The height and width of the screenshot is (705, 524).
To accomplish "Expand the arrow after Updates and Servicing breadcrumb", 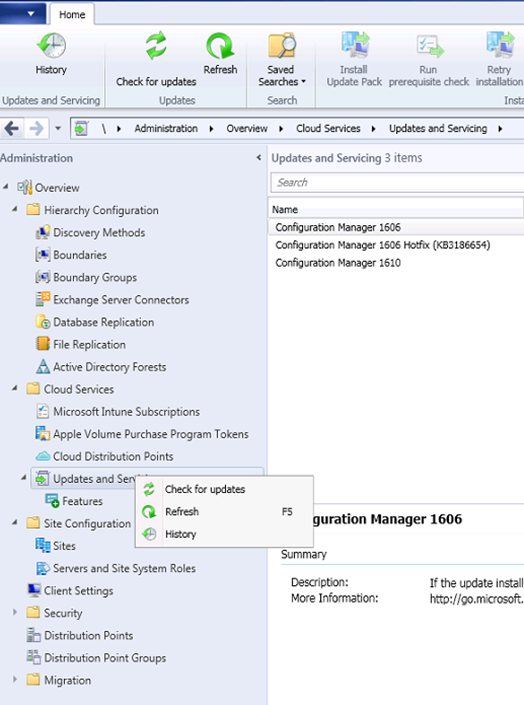I will point(500,129).
